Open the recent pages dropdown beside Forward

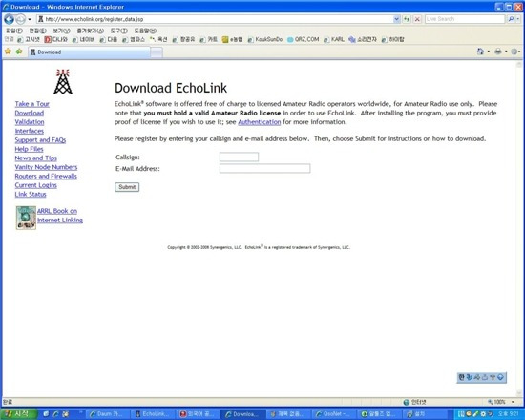(x=30, y=19)
